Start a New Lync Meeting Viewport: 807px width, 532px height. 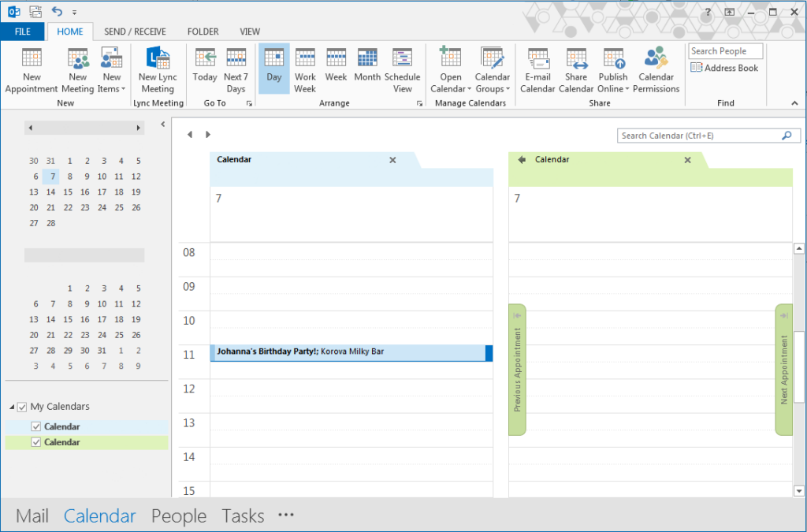158,69
